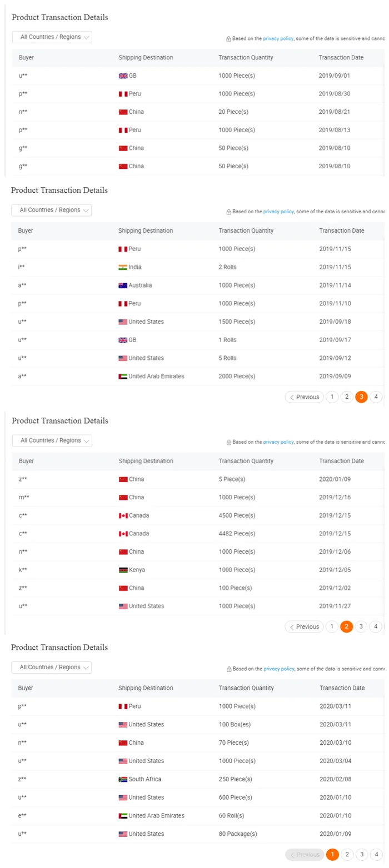Go to page 2 where page 3 is active
This screenshot has width=389, height=868.
pyautogui.click(x=347, y=397)
